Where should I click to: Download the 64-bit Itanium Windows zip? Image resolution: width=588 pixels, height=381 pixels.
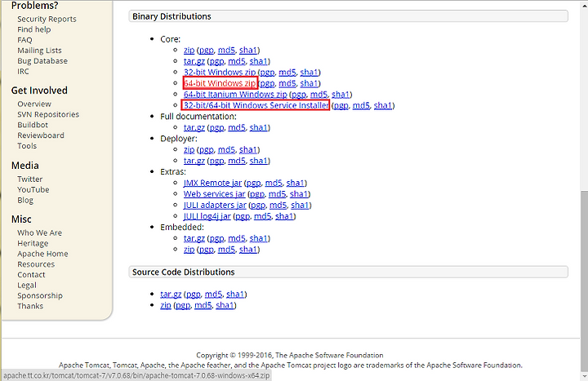coord(235,94)
